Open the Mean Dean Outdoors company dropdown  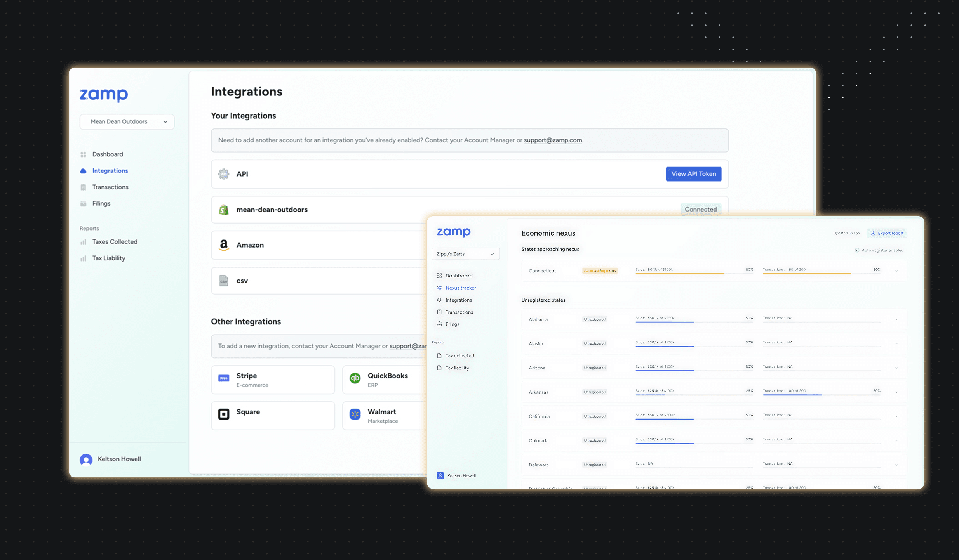[127, 121]
